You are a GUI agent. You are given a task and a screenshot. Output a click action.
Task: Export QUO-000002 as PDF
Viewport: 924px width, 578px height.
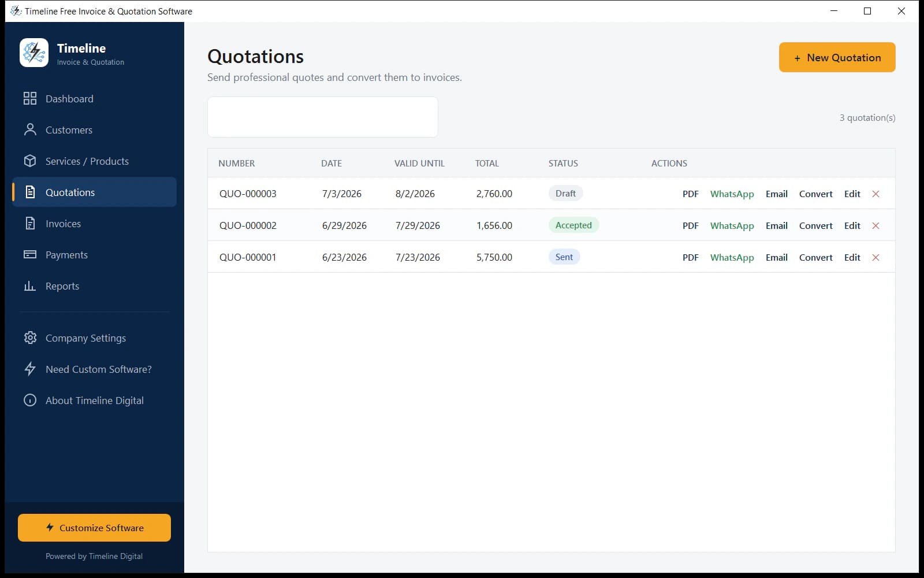coord(690,225)
